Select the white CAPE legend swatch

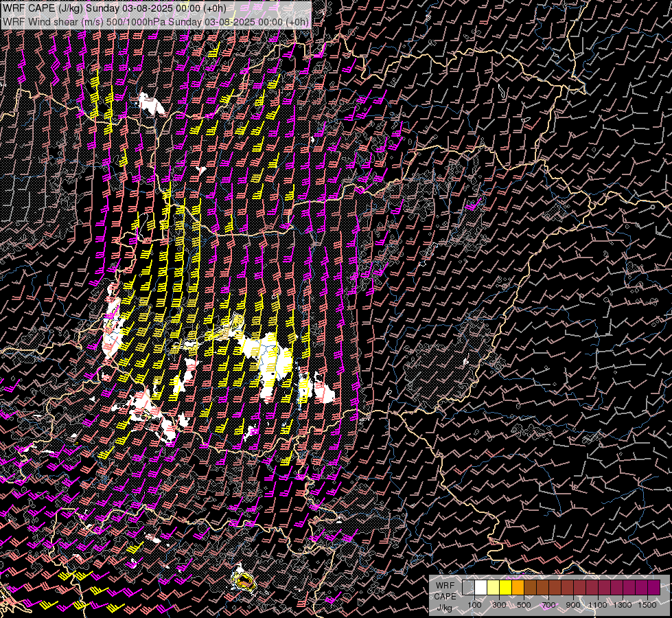point(481,587)
